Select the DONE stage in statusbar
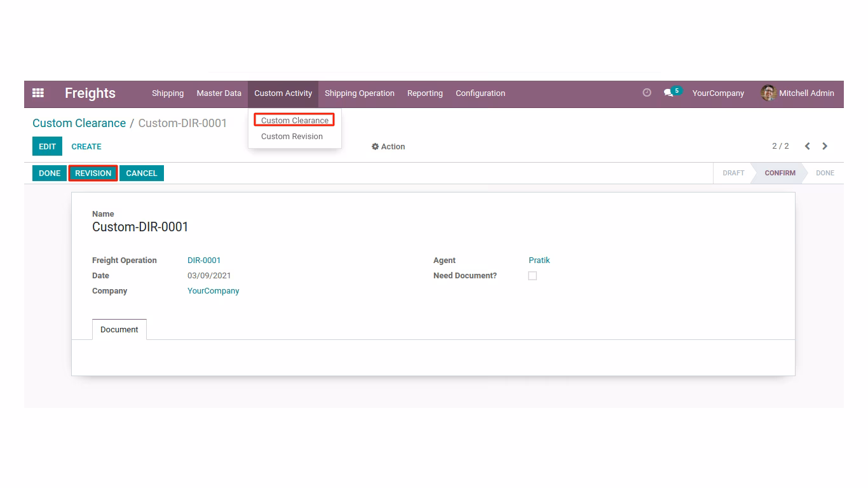 pos(825,173)
